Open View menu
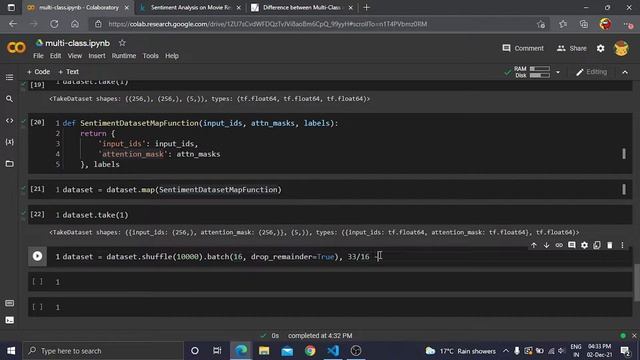 [75, 56]
